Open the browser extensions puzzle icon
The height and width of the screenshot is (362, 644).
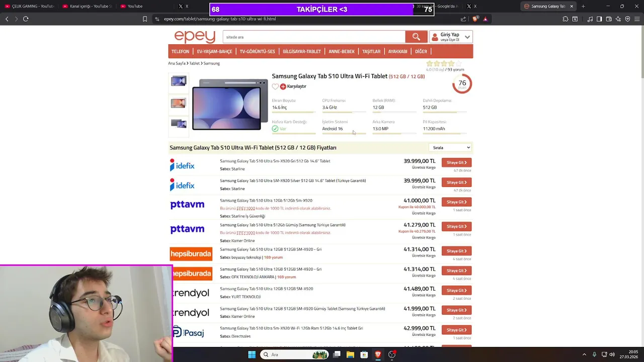click(x=566, y=19)
